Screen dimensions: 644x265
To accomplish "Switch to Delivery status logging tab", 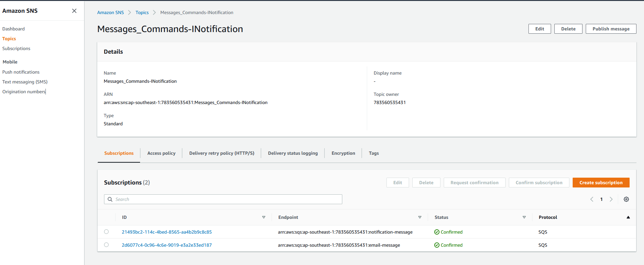I will coord(293,153).
